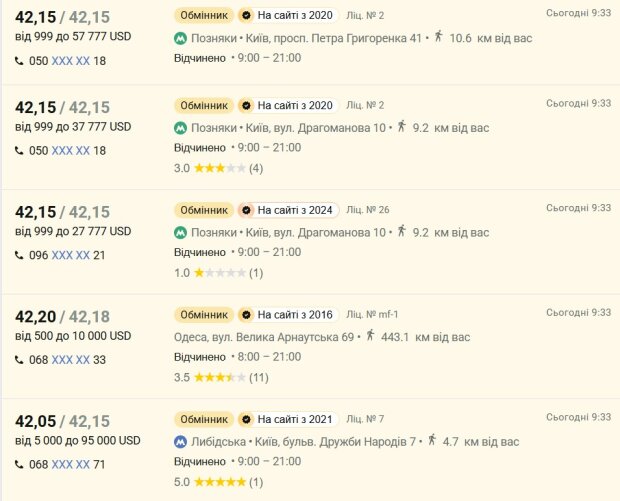Click Обмінник tag on the Одеса listing

(204, 315)
